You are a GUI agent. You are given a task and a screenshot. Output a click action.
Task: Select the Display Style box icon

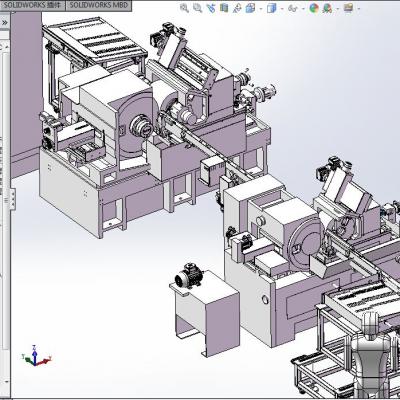point(272,8)
